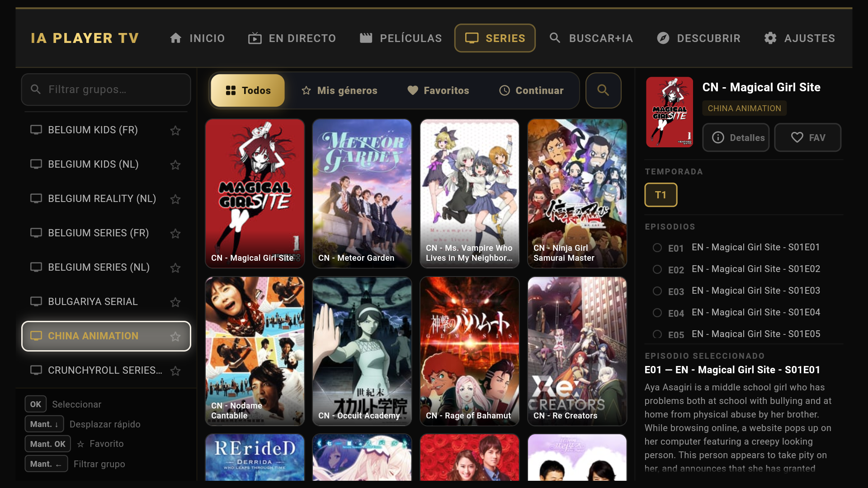
Task: Select episode E02 radio
Action: click(x=657, y=269)
